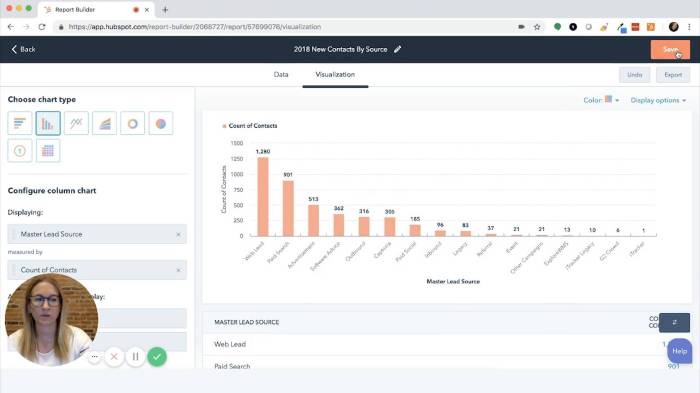Viewport: 700px width, 393px height.
Task: Click the camera icon in the address bar
Action: tap(521, 27)
